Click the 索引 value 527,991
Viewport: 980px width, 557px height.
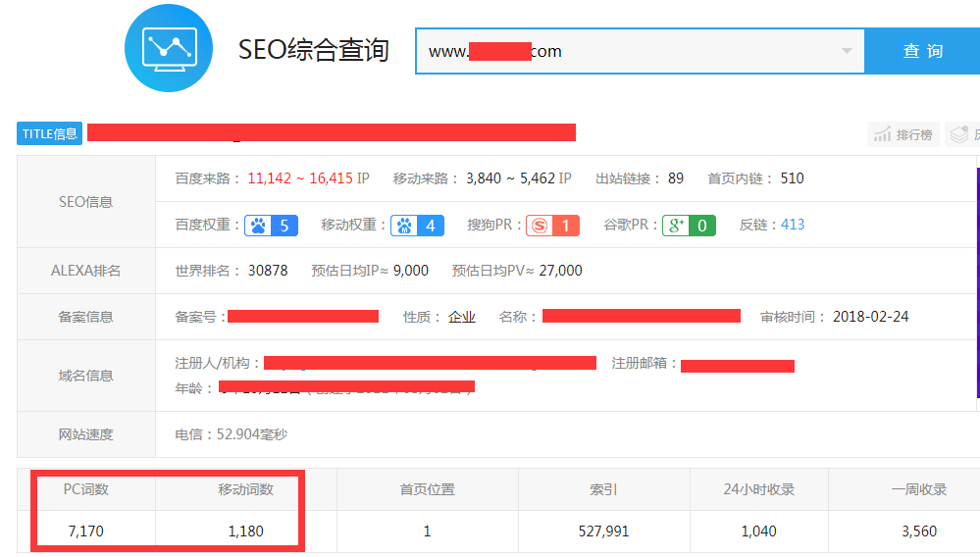point(604,532)
